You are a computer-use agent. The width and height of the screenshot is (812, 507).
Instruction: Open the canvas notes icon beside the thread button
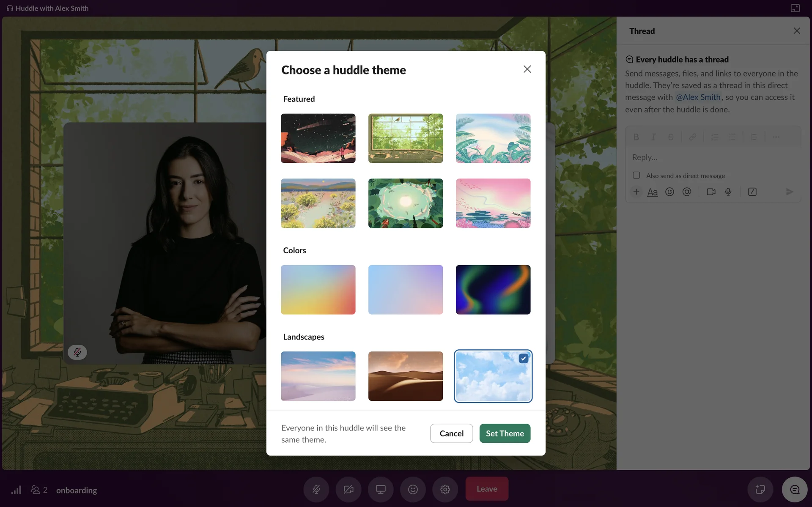coord(760,489)
